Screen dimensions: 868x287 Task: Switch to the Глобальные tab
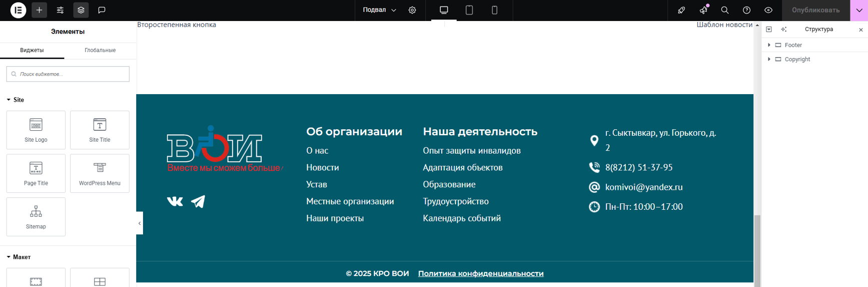[100, 50]
